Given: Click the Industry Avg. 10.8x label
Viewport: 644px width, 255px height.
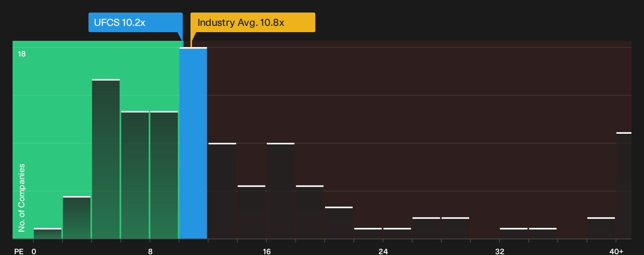Looking at the screenshot, I should coord(252,22).
